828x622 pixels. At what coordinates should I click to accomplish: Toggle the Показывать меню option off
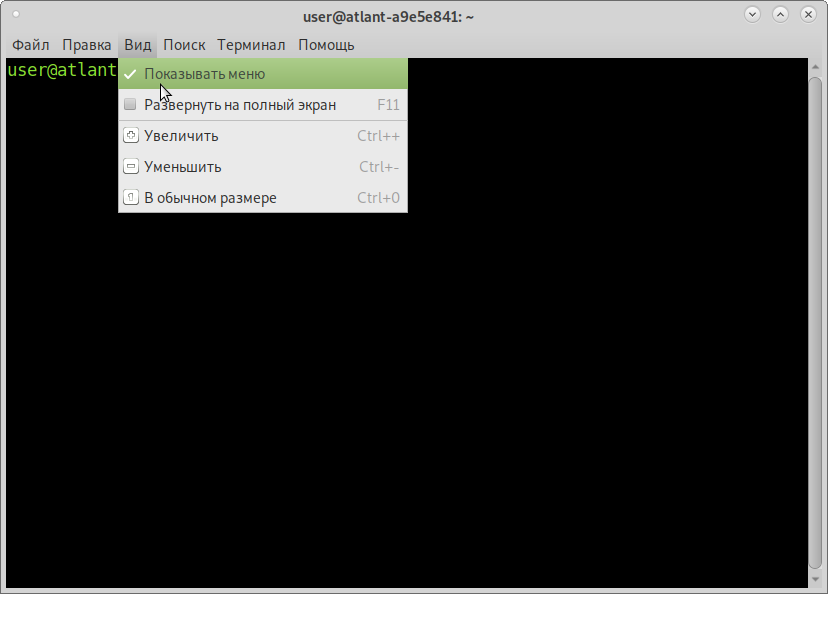coord(263,74)
